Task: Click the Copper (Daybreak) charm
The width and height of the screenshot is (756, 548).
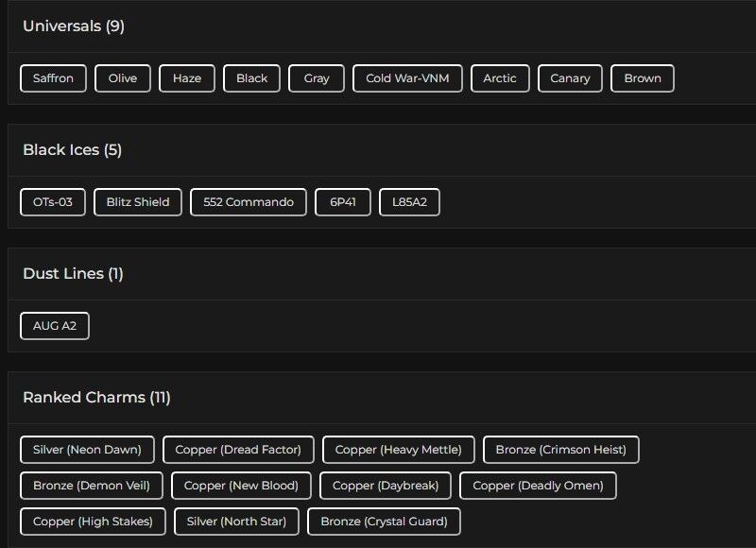Action: 386,486
